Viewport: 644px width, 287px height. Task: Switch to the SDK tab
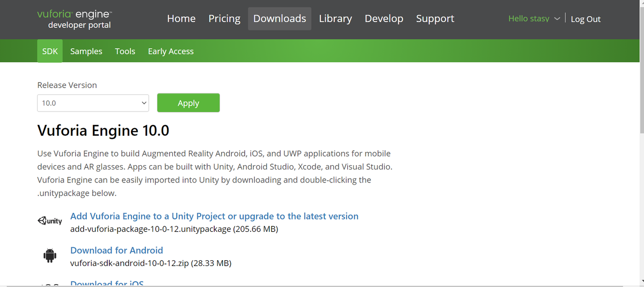pyautogui.click(x=50, y=51)
